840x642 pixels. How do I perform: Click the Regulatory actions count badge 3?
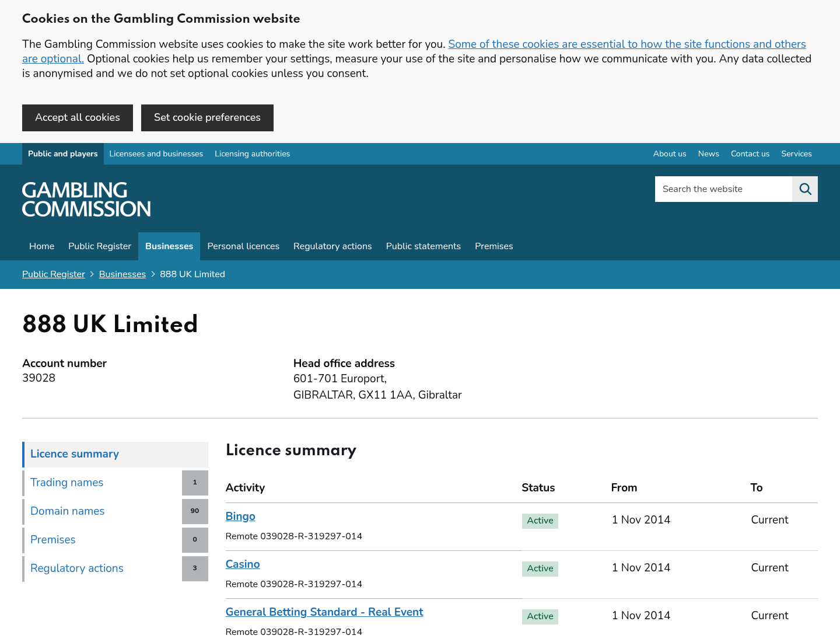tap(195, 568)
